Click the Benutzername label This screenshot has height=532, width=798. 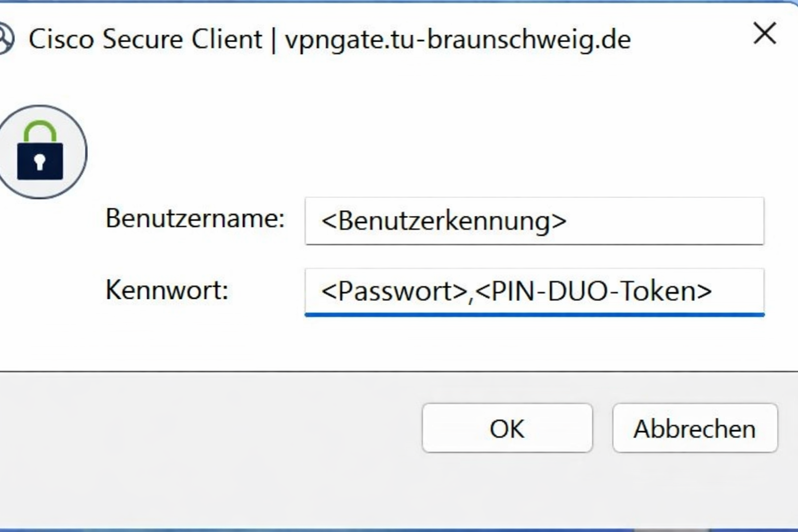click(x=195, y=218)
